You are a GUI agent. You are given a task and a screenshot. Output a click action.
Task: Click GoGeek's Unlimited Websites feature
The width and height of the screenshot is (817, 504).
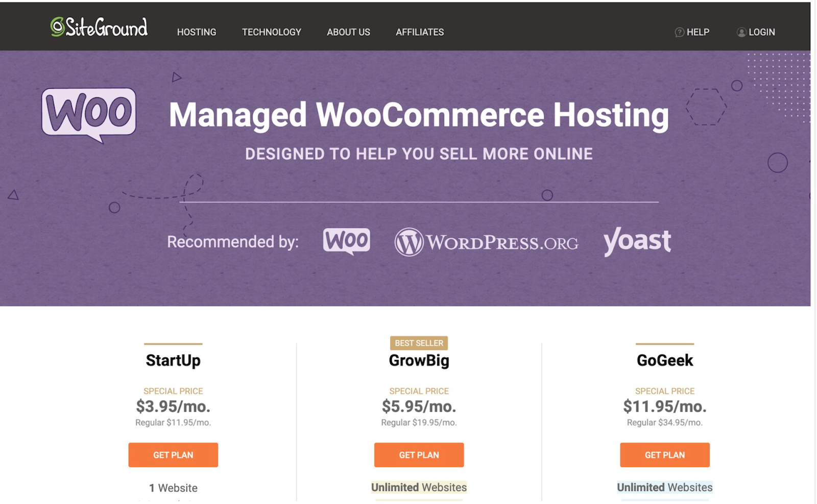(x=665, y=488)
